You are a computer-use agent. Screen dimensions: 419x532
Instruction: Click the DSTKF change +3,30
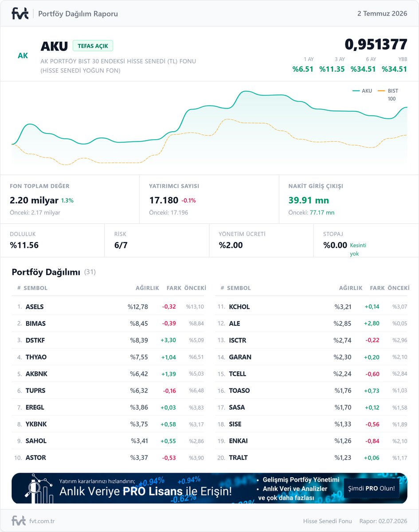tap(168, 340)
